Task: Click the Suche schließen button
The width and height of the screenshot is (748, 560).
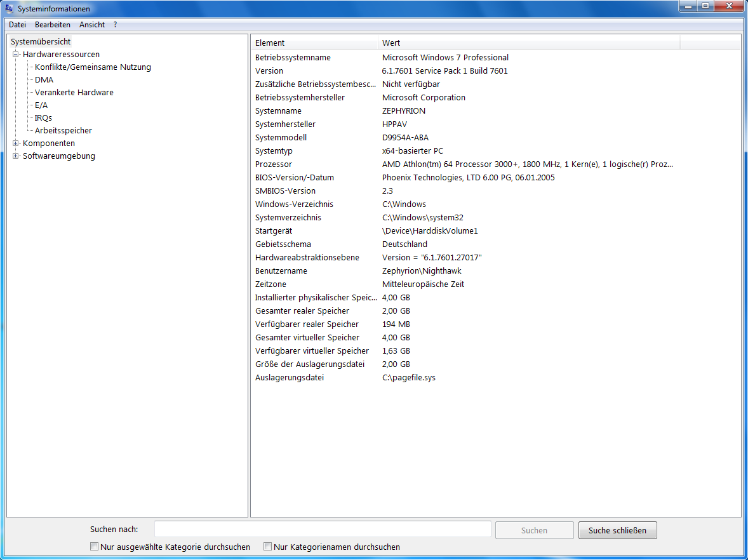Action: tap(617, 530)
